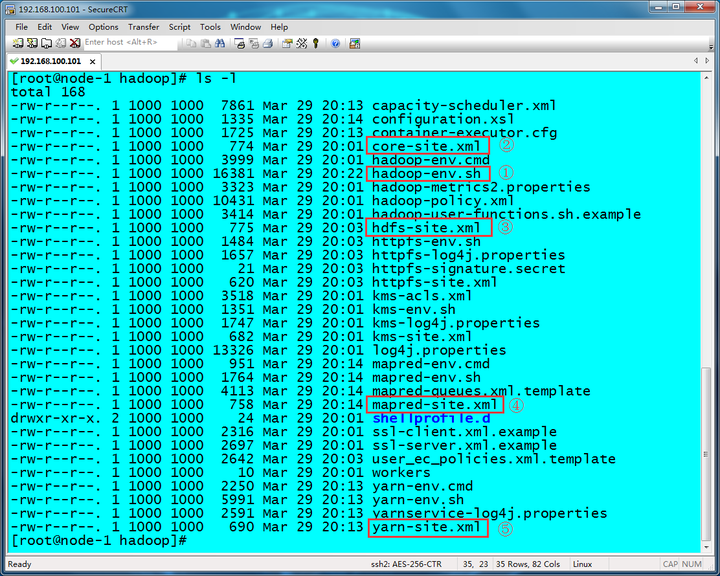The height and width of the screenshot is (576, 720).
Task: Open the toolbar overflow options arrow
Action: pos(711,46)
